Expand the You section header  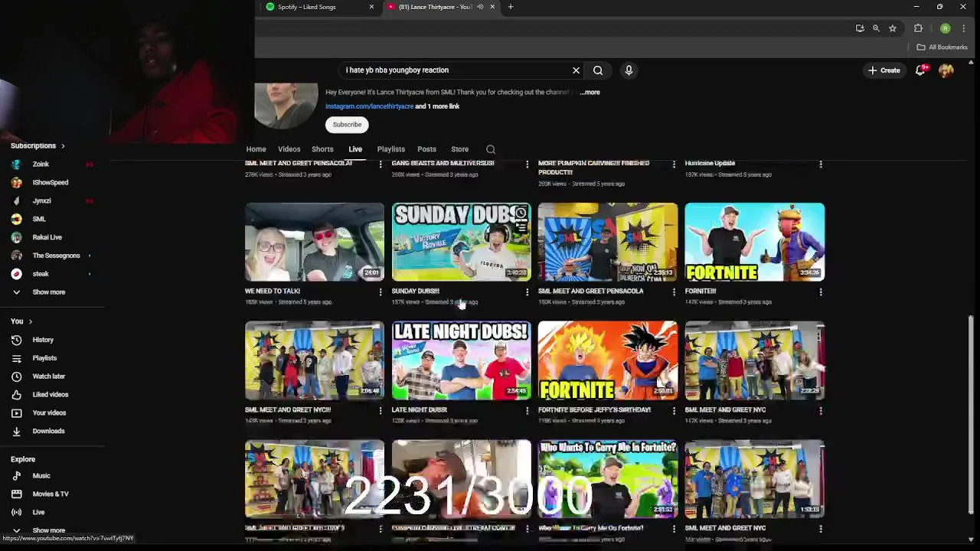click(21, 321)
